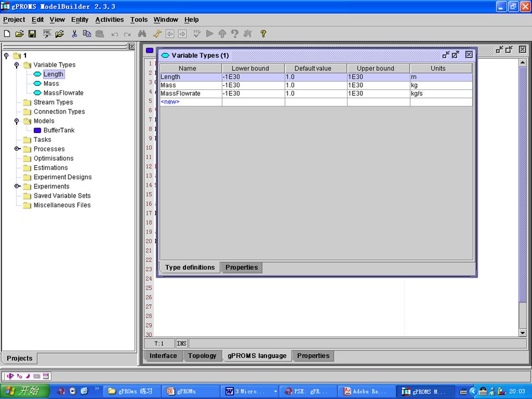The height and width of the screenshot is (399, 532).
Task: Open the Adobe Reader taskbar button
Action: click(x=369, y=391)
